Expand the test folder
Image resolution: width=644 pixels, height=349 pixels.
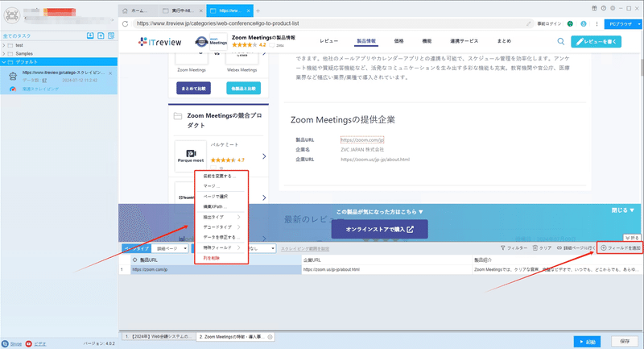click(4, 45)
